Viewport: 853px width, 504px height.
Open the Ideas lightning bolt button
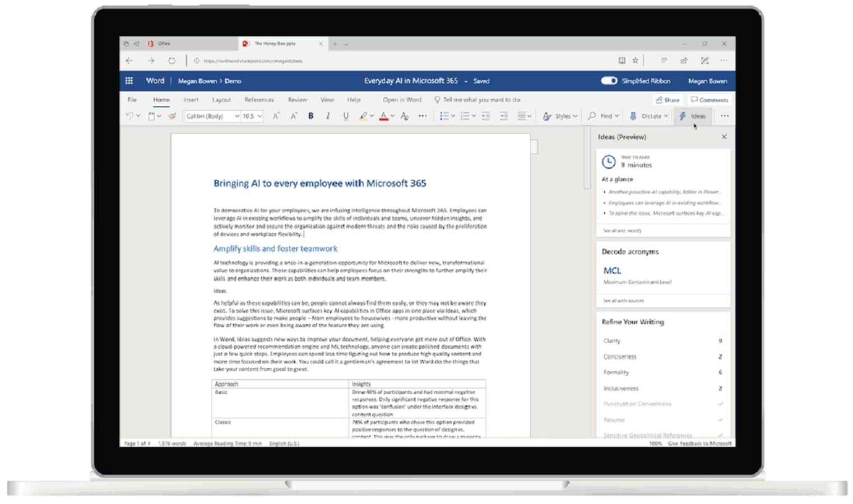[x=692, y=116]
